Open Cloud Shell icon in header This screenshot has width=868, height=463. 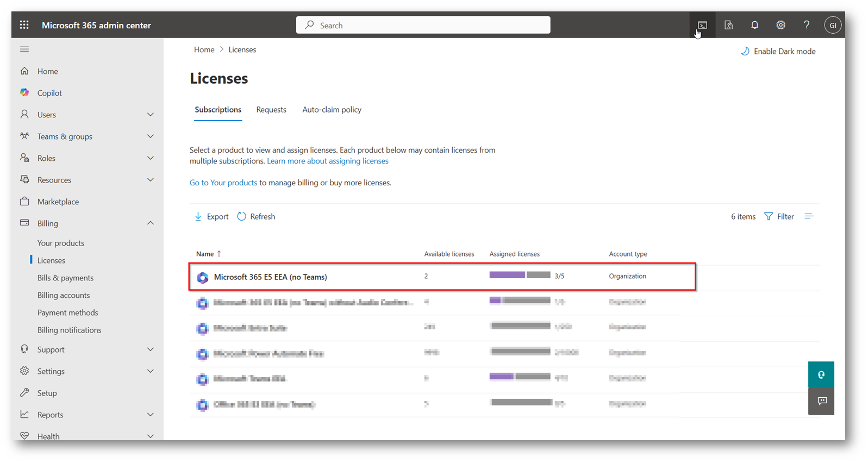click(x=702, y=25)
